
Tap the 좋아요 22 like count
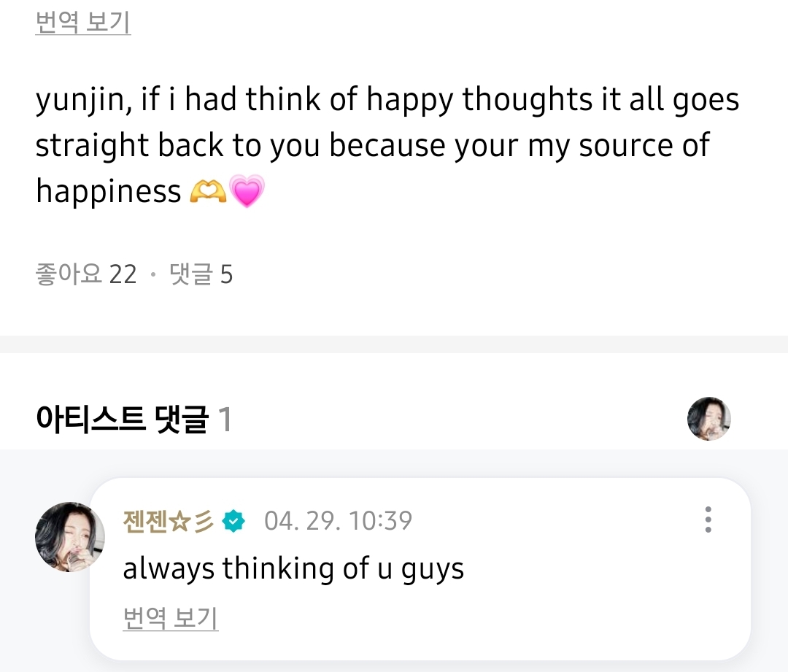click(x=86, y=275)
